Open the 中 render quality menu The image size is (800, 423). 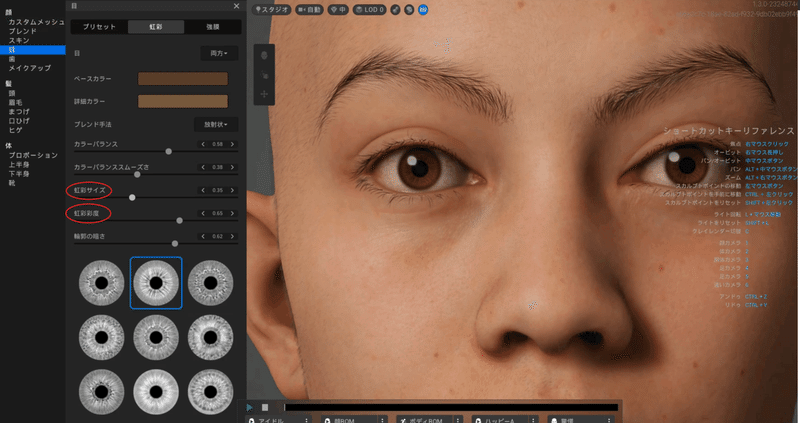click(338, 10)
